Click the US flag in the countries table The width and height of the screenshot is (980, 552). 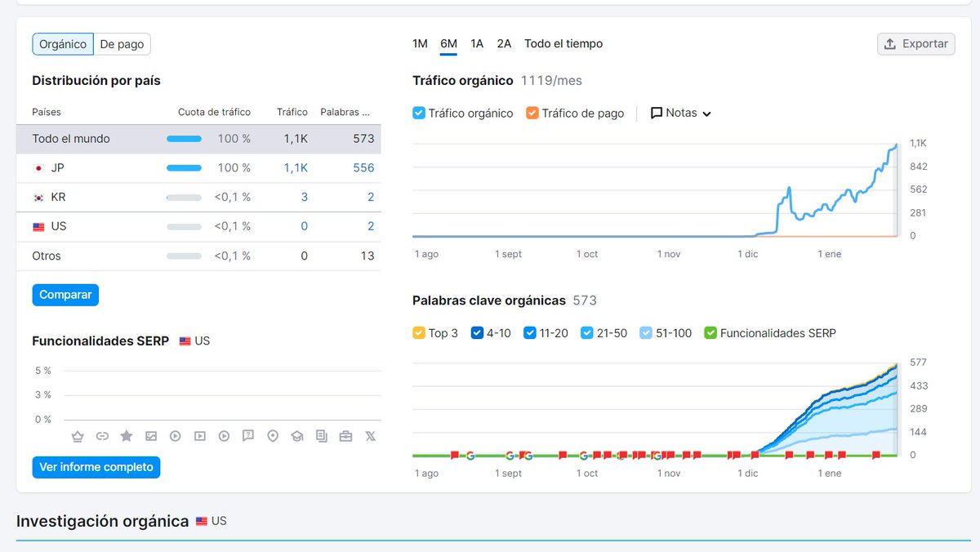coord(38,227)
